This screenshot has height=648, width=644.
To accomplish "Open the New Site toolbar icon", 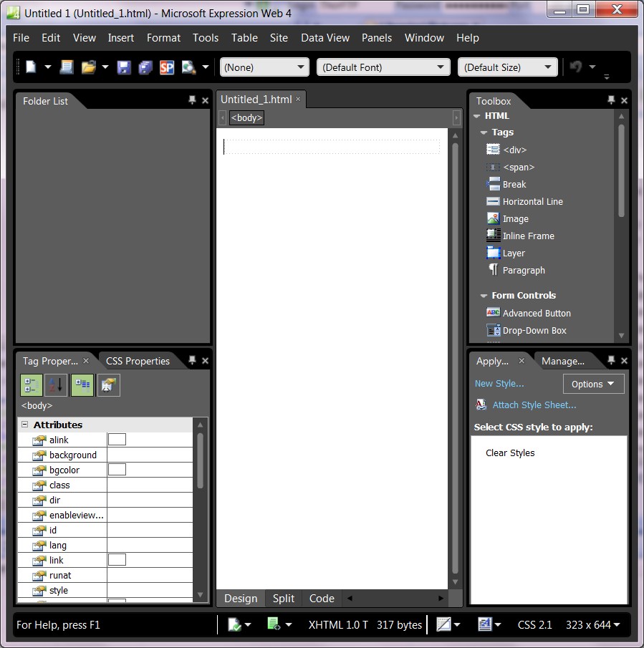I will pos(67,67).
